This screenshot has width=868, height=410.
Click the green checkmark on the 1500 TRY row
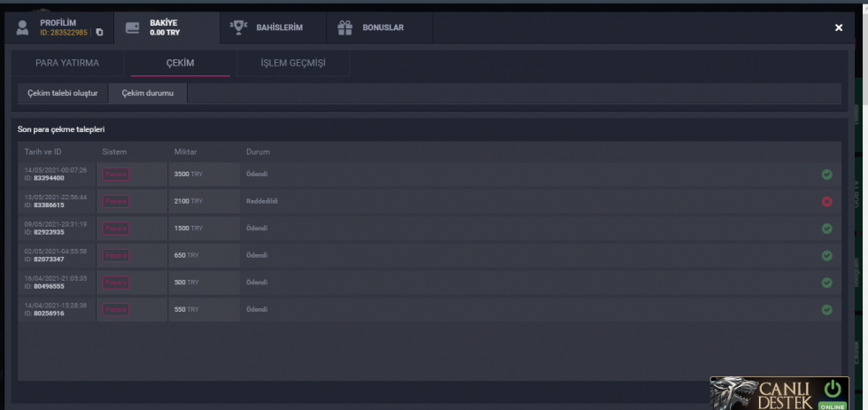826,228
